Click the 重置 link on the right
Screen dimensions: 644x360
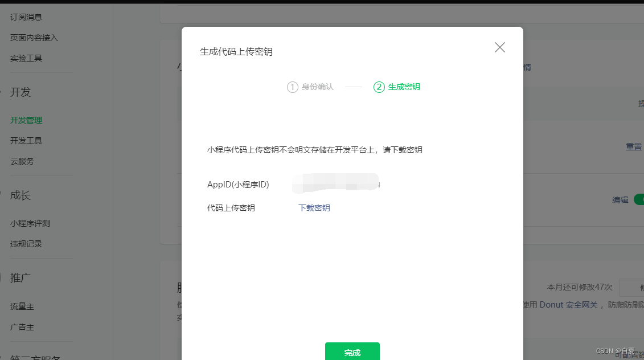[x=633, y=146]
